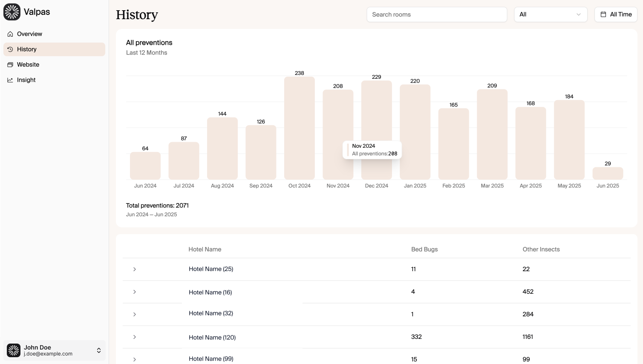Open the All filter dropdown

click(551, 14)
